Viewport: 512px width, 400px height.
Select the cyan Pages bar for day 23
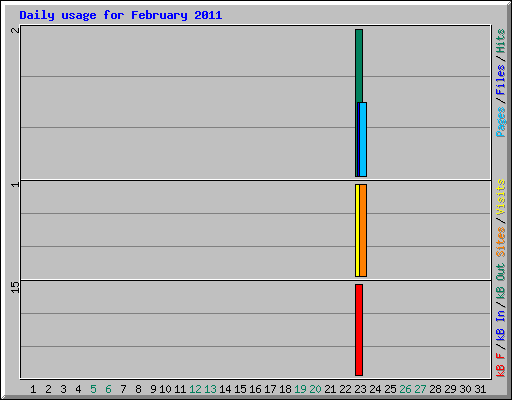pyautogui.click(x=363, y=139)
